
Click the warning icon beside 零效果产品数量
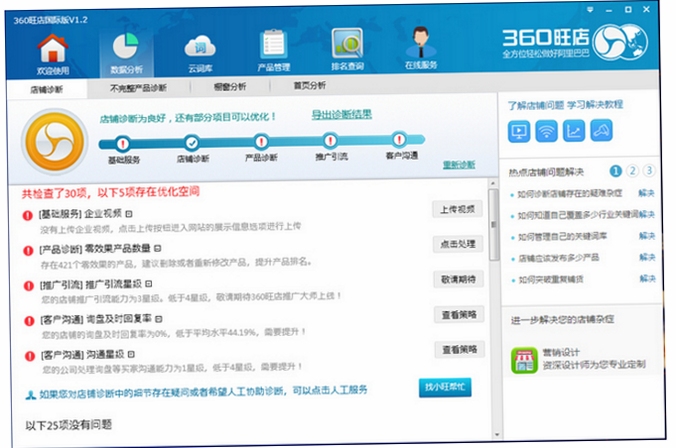(28, 251)
